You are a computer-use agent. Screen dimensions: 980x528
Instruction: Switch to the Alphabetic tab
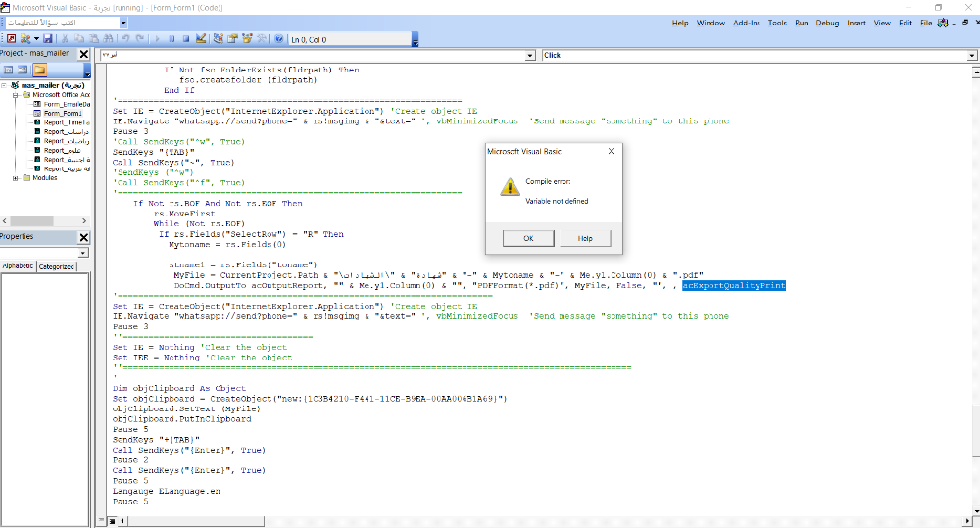[x=18, y=266]
